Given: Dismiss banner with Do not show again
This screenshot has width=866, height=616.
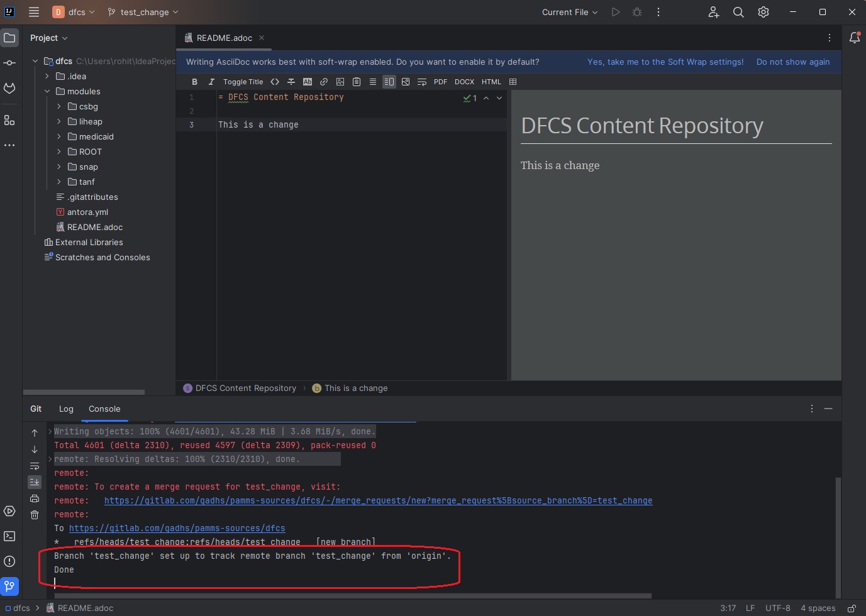Looking at the screenshot, I should (x=793, y=62).
